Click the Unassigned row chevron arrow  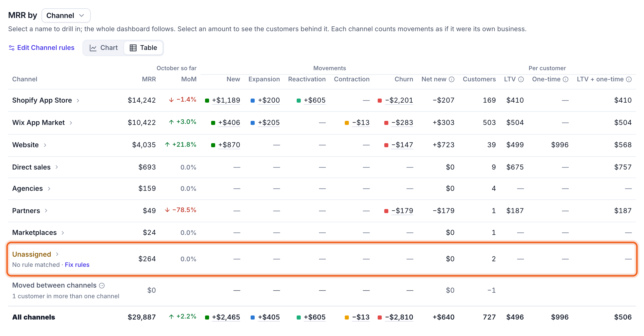click(57, 254)
